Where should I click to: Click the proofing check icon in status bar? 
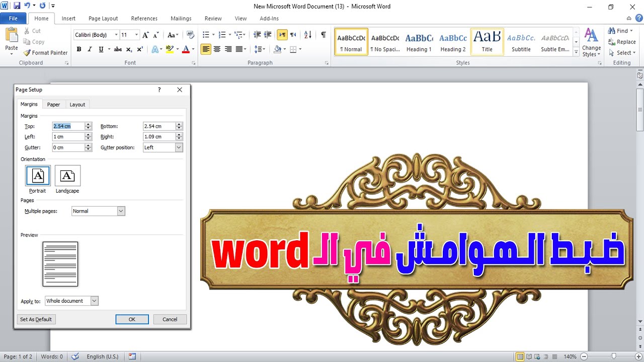click(75, 356)
